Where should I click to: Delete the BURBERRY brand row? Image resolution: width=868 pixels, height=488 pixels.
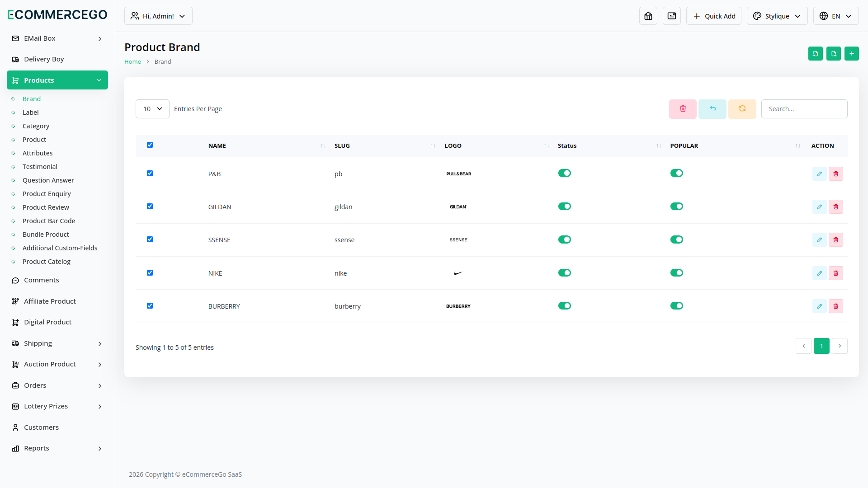pyautogui.click(x=836, y=306)
